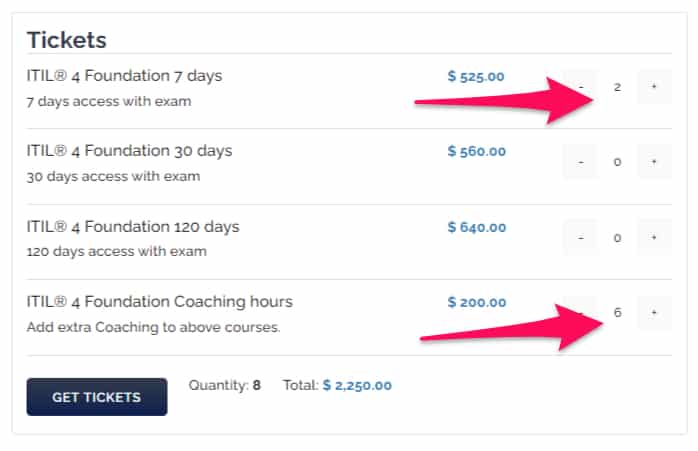Image resolution: width=698 pixels, height=451 pixels.
Task: Click ITIL 4 Foundation Coaching hours title
Action: tap(159, 302)
